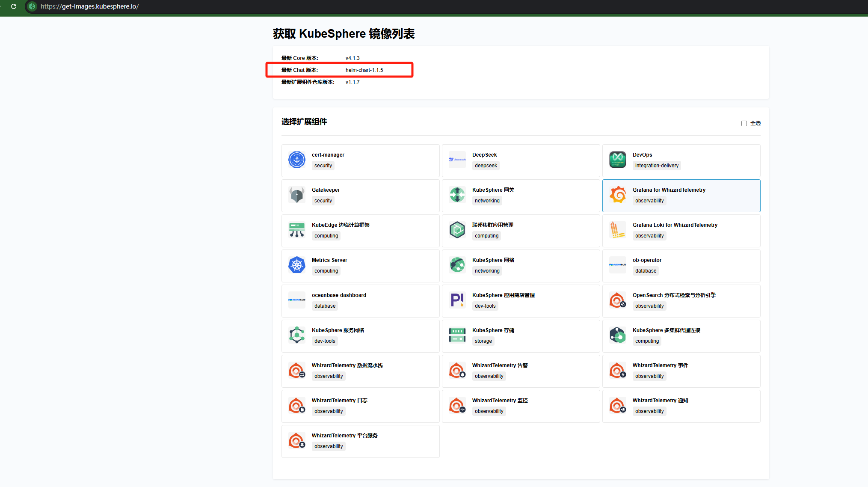Click the KubeSphere 存储 icon
The image size is (868, 487).
point(457,335)
